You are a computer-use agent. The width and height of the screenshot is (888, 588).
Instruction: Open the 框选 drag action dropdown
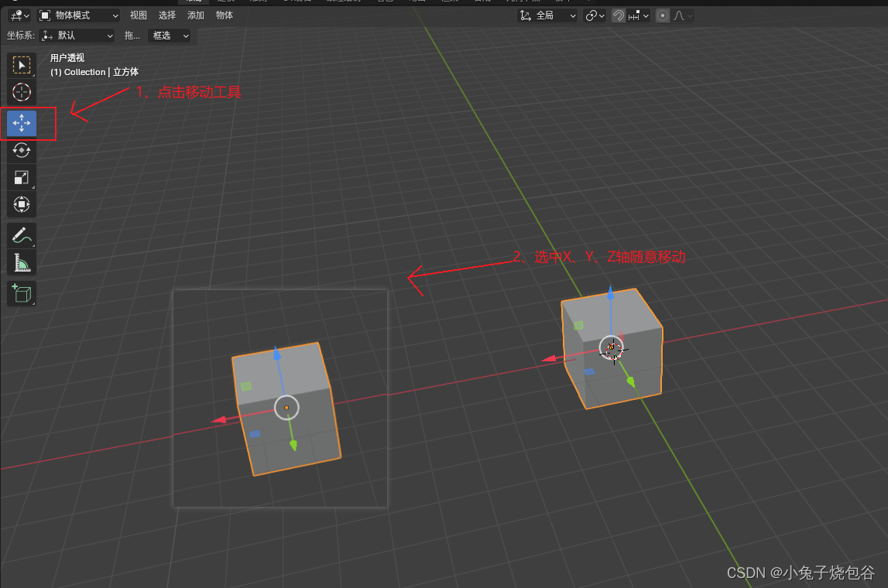(x=170, y=36)
